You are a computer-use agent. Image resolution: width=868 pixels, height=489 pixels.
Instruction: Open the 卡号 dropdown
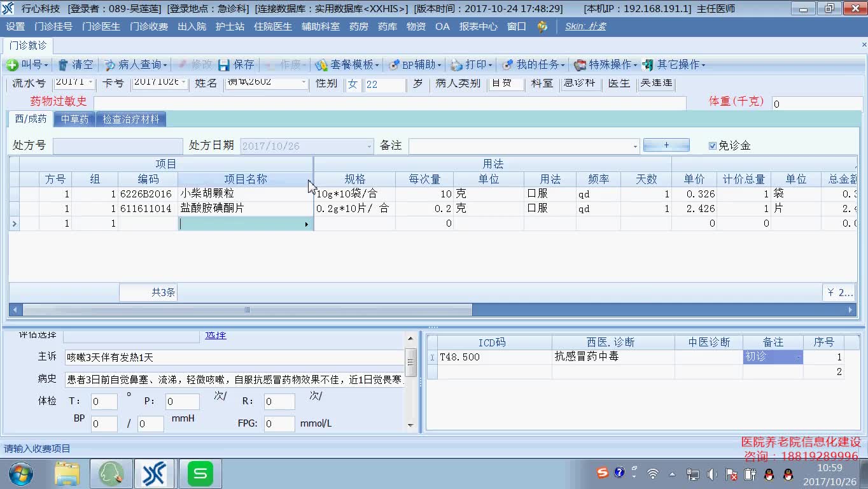tap(183, 82)
